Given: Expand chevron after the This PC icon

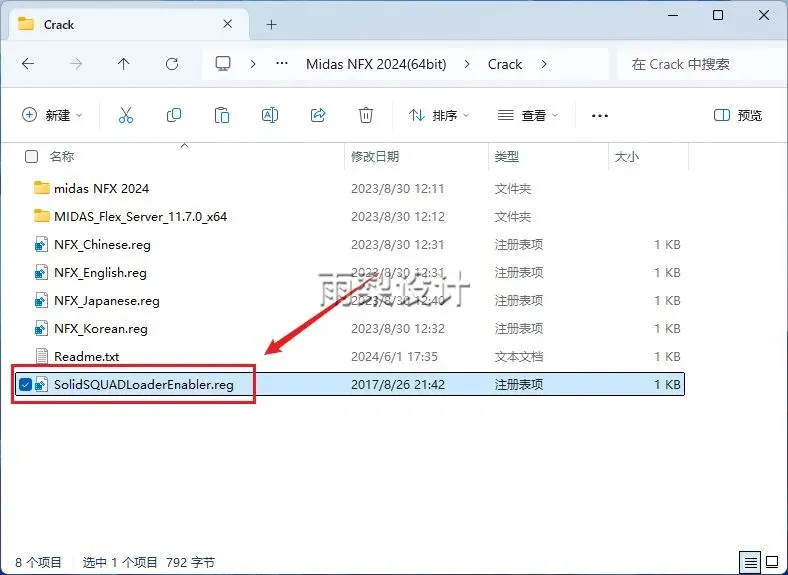Looking at the screenshot, I should [x=253, y=64].
